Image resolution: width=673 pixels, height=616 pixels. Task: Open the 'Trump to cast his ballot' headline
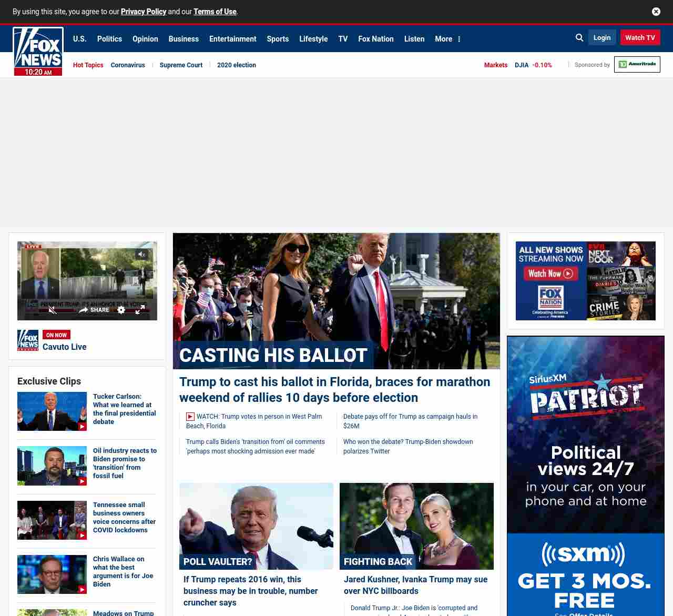coord(334,389)
